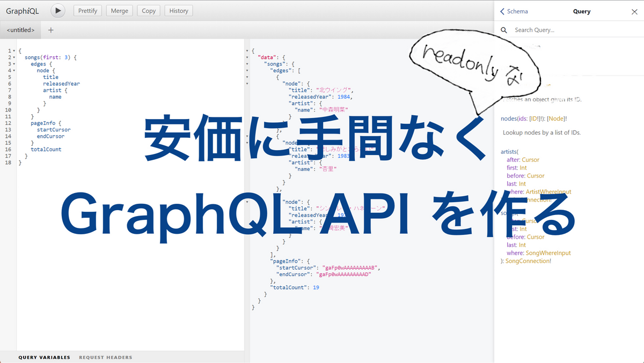The height and width of the screenshot is (363, 644).
Task: Click the Query heading in docs panel
Action: coord(582,11)
